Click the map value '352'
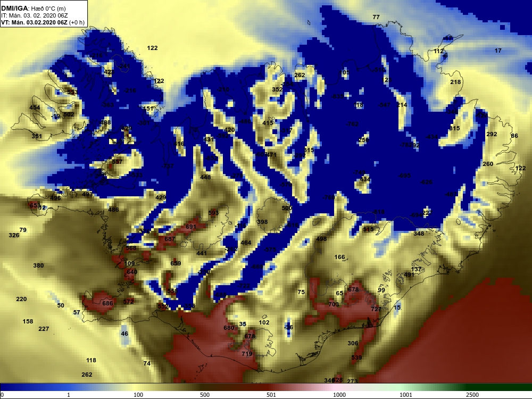 pos(277,89)
